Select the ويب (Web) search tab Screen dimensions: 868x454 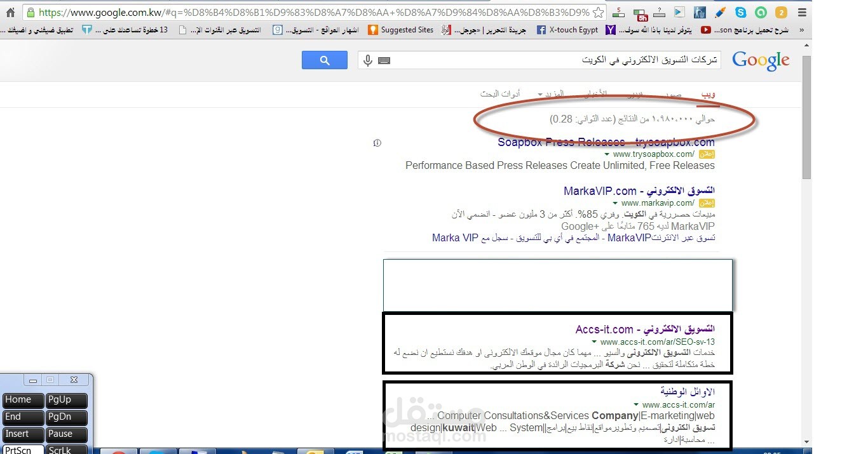pos(709,94)
